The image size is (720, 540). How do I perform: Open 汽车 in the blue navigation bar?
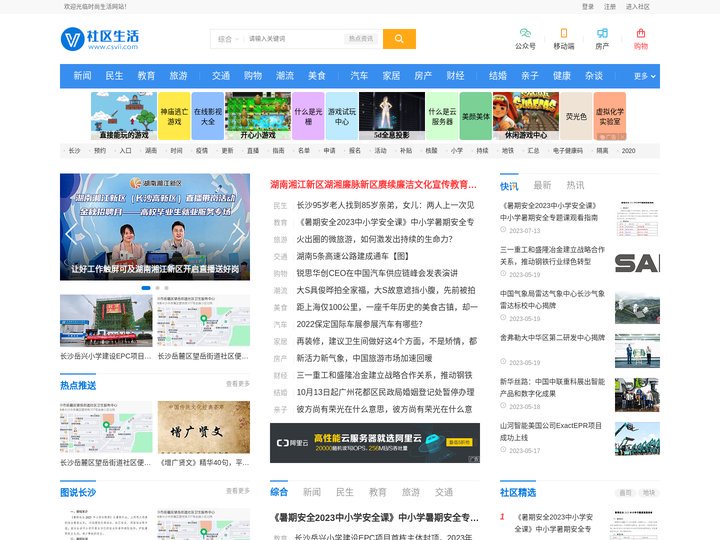(x=359, y=76)
